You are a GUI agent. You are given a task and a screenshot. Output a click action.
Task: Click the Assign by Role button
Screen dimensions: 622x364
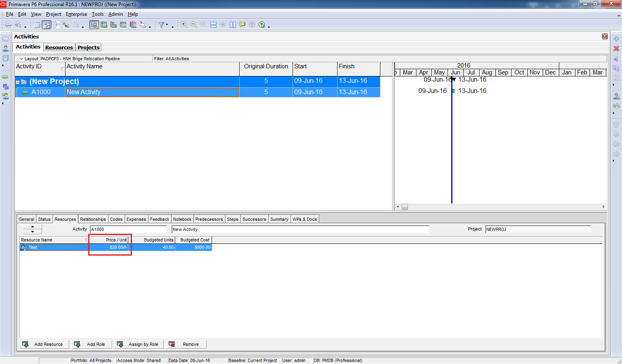click(x=139, y=344)
